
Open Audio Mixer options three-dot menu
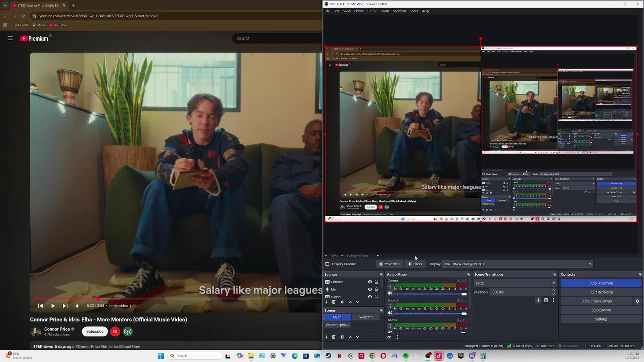pyautogui.click(x=397, y=337)
